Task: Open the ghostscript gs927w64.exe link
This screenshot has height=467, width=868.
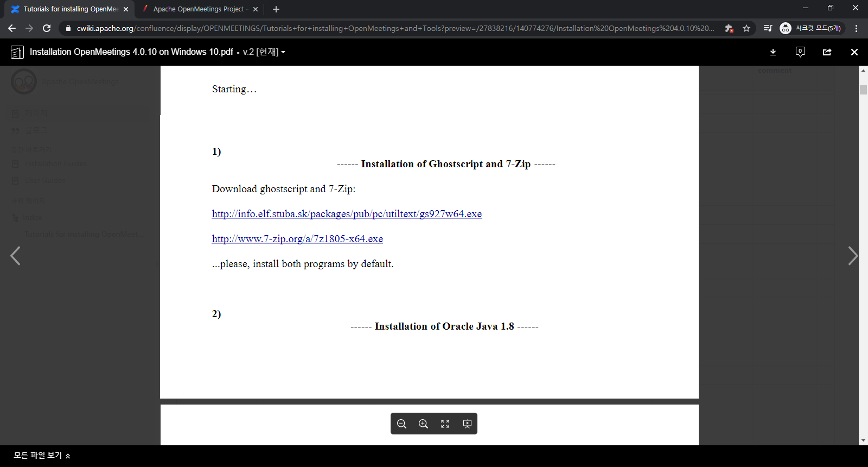Action: tap(347, 214)
